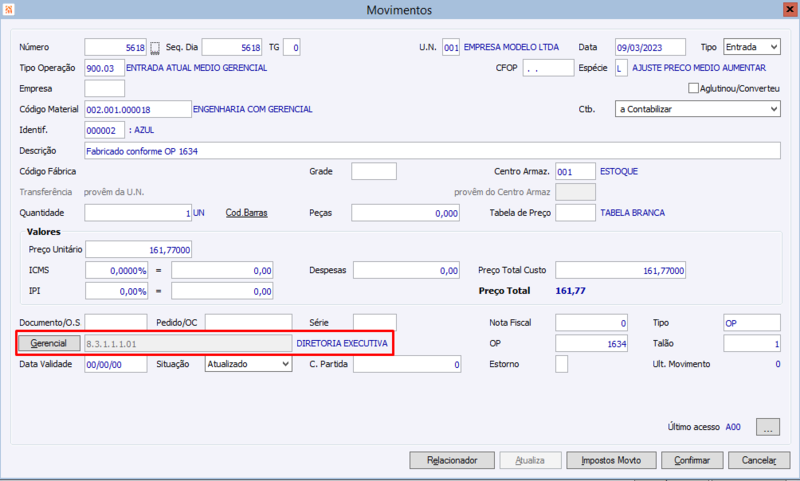Click the Série field
Screen dimensions: 800x481
374,322
